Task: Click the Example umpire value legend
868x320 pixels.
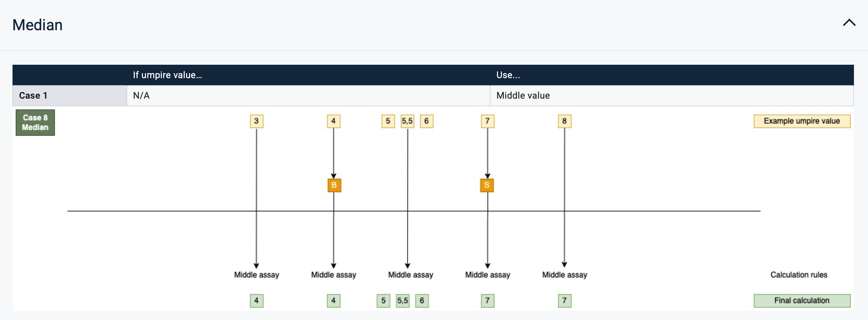Action: coord(802,121)
